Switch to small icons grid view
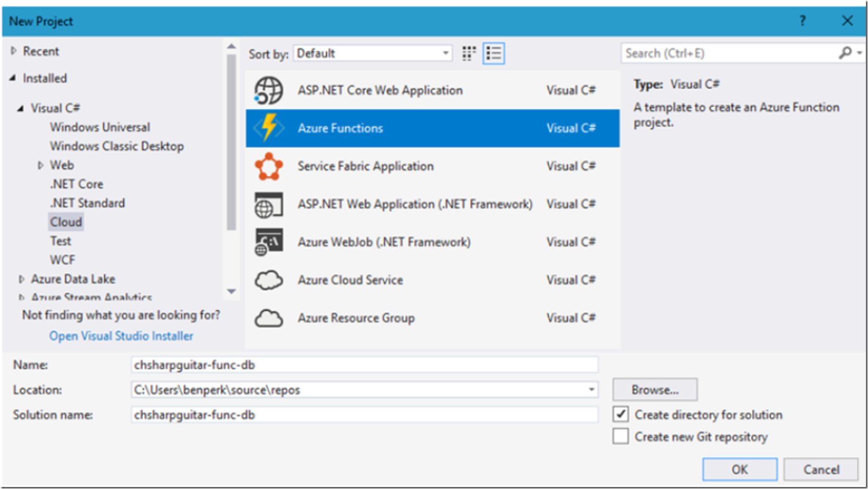Viewport: 868px width, 489px height. [469, 53]
